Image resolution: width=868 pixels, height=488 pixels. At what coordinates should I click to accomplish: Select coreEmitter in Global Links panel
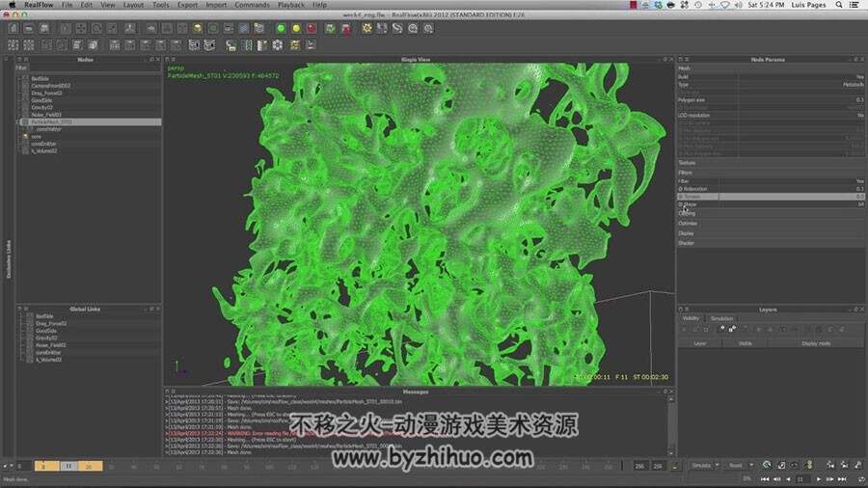tap(48, 352)
